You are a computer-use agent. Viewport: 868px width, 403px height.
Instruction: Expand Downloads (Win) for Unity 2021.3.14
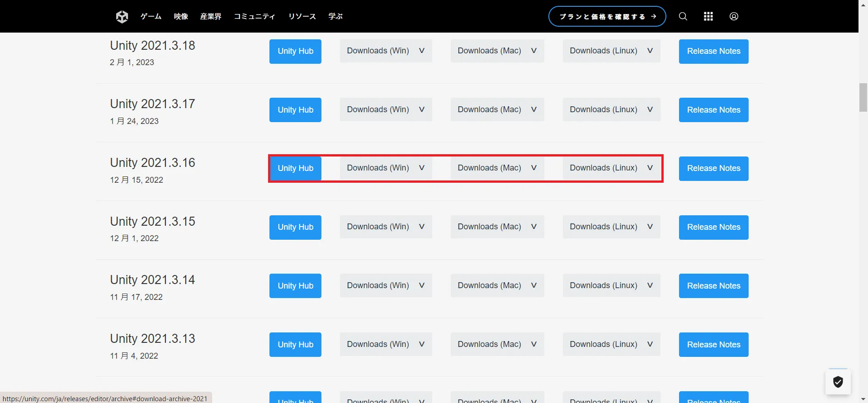coord(386,285)
